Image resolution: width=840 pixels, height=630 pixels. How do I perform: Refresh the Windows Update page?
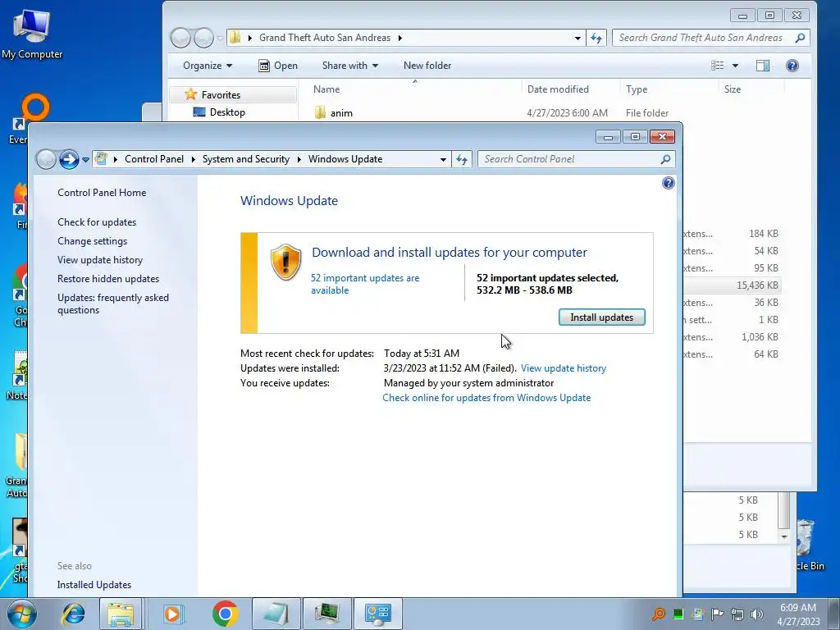pos(462,159)
